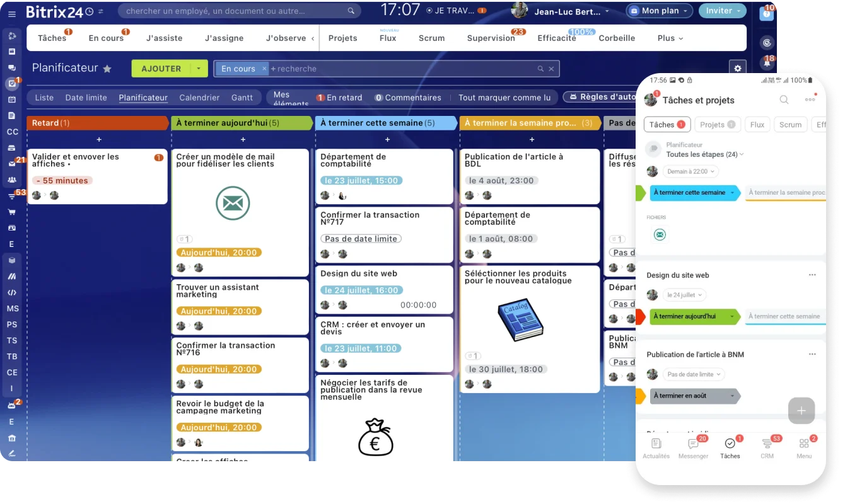Open Messenger in the mobile bottom bar
This screenshot has width=845, height=504.
pyautogui.click(x=693, y=447)
